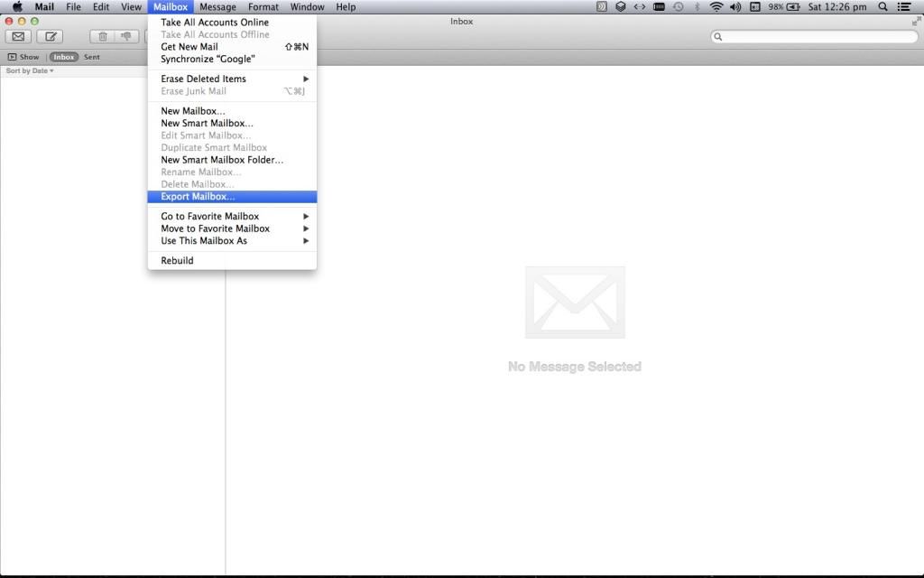Click the Bluetooth menu bar icon
The height and width of the screenshot is (578, 924).
698,7
